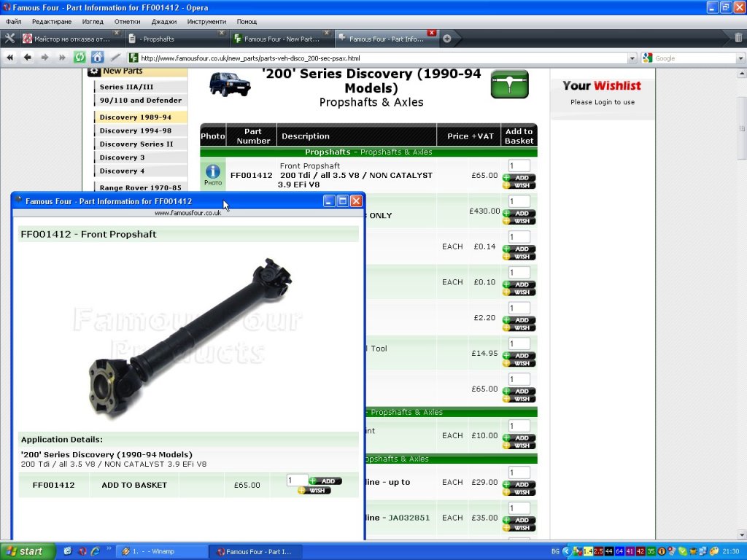Open the Изглед menu
Screen dimensions: 747x560
tap(93, 21)
